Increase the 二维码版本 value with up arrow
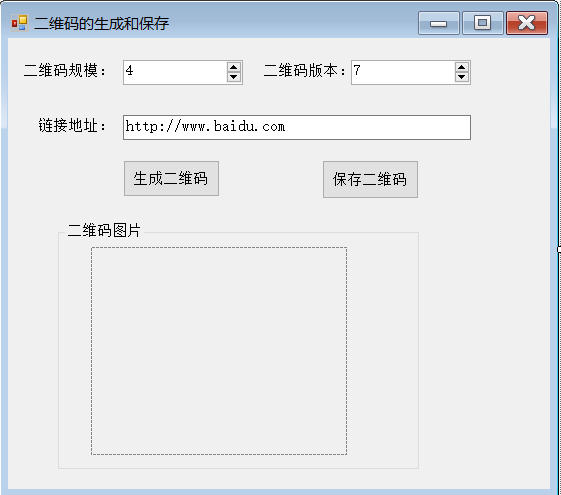 click(462, 67)
